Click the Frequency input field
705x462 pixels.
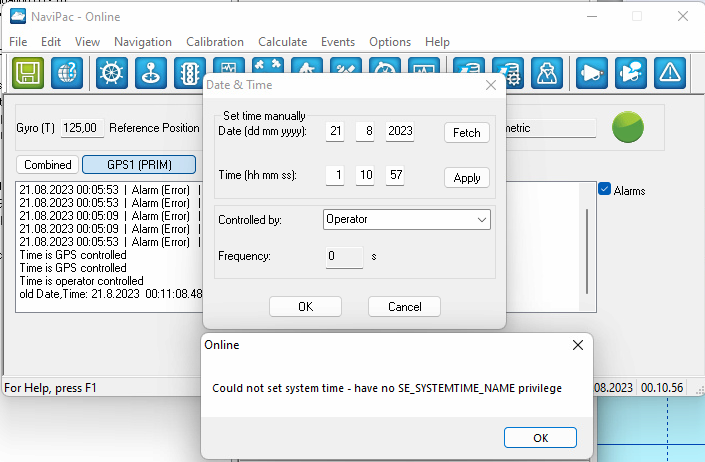[344, 257]
